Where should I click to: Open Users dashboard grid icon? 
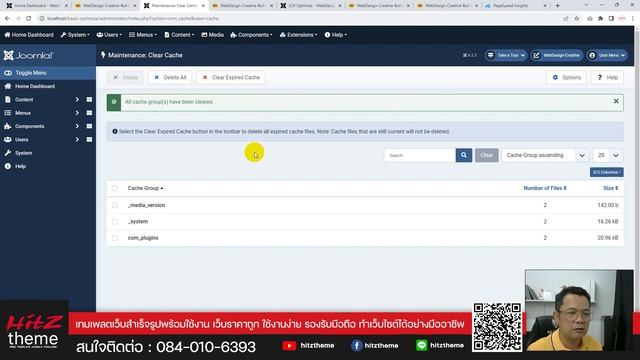[89, 140]
